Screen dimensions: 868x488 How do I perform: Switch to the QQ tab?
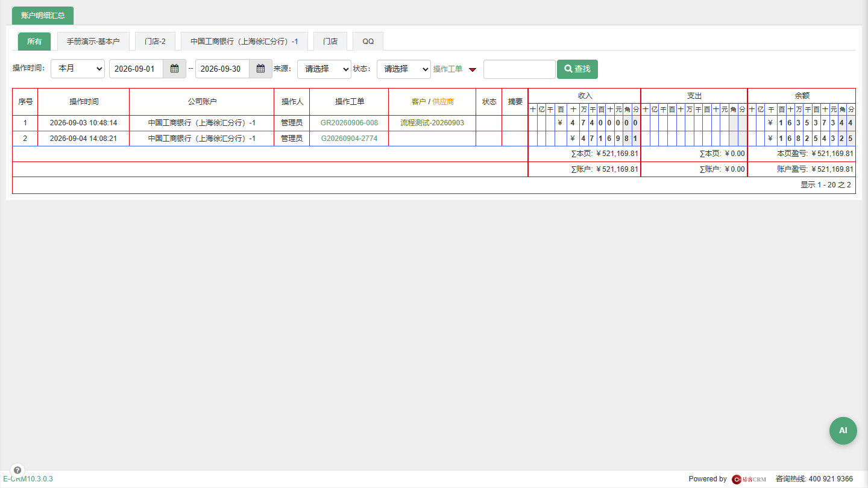[368, 42]
